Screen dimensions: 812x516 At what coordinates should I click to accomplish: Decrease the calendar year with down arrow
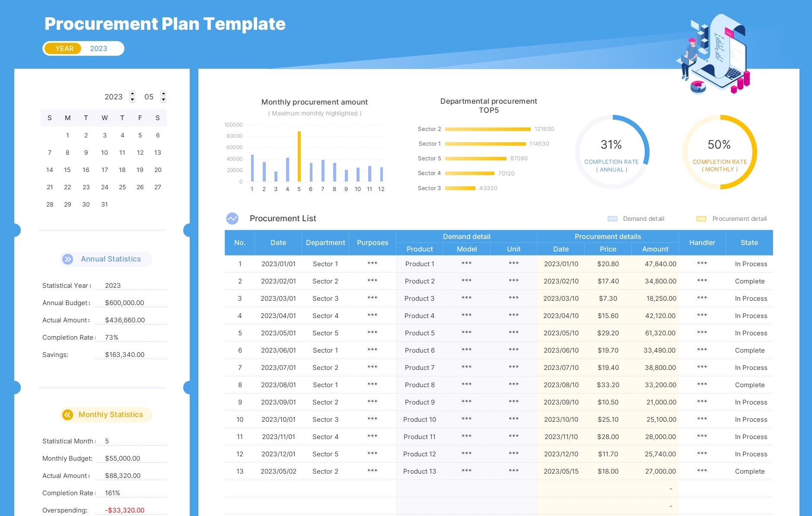tap(132, 100)
